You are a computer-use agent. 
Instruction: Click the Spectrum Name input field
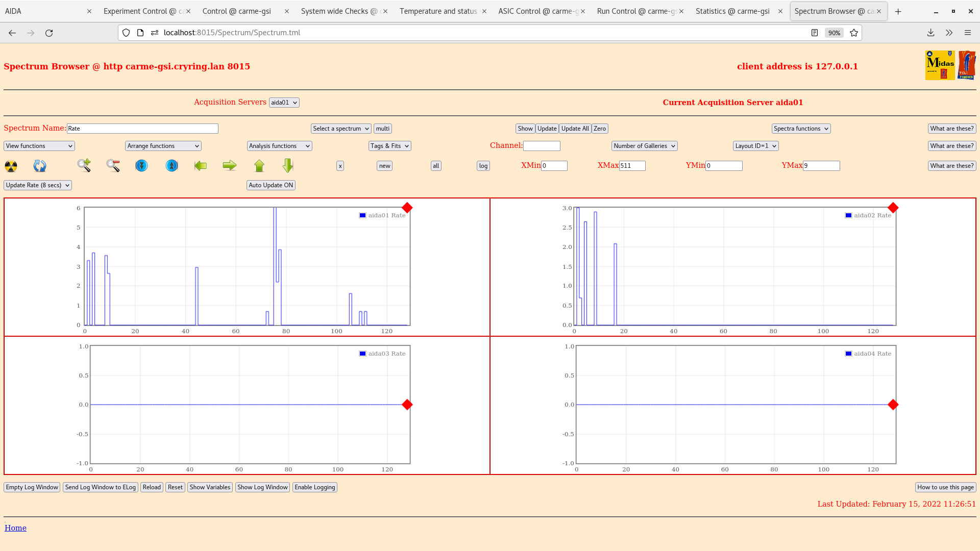pos(142,129)
